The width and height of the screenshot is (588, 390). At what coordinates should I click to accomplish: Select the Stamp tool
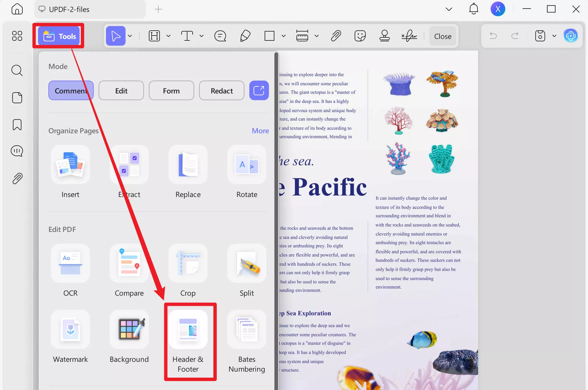(384, 36)
